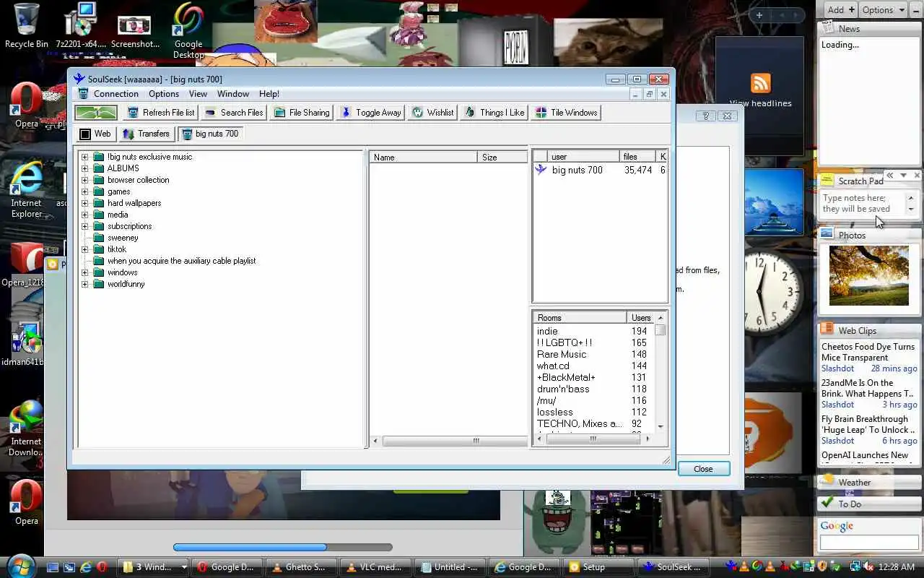Viewport: 924px width, 578px height.
Task: Click the Google search box in the sidebar
Action: click(868, 543)
